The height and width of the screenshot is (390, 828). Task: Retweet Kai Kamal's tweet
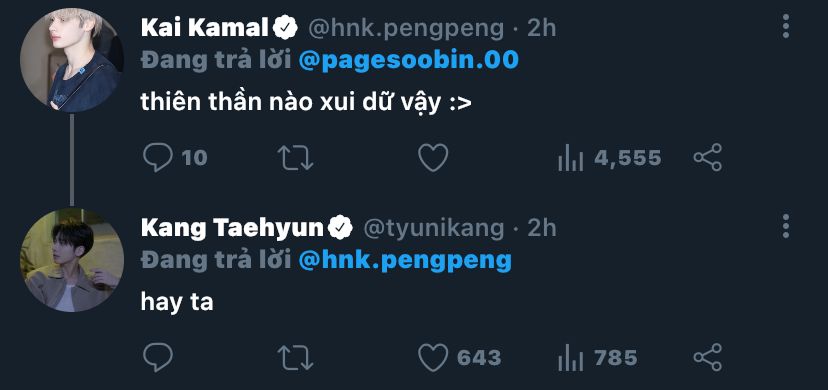click(x=296, y=157)
